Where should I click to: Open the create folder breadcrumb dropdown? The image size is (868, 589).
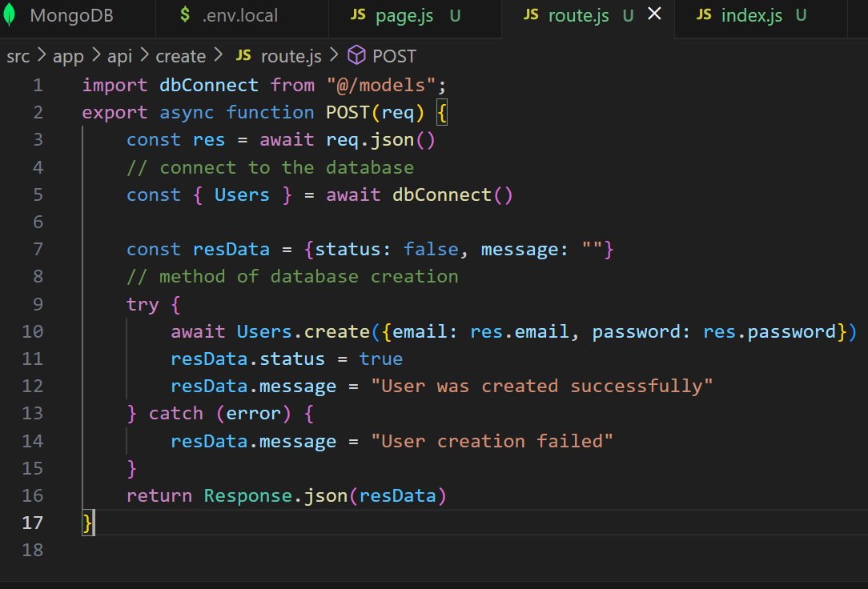(x=181, y=55)
